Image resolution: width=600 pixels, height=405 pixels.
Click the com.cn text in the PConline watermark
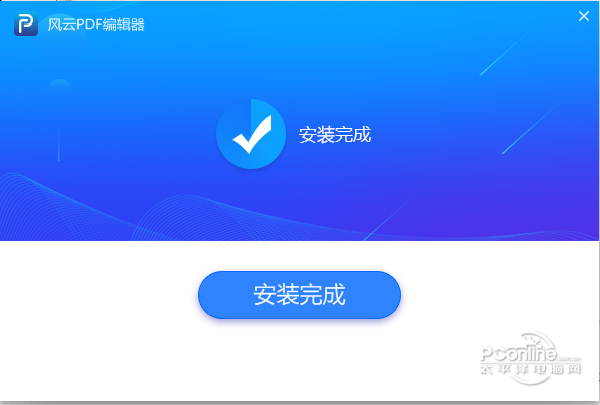coord(569,359)
